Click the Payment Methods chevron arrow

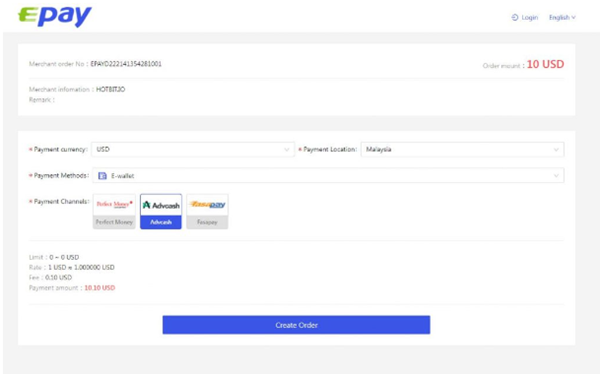coord(556,176)
